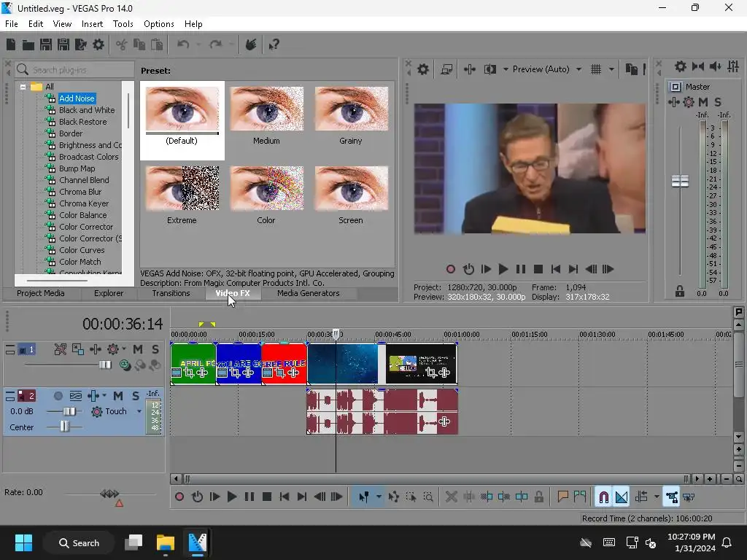The height and width of the screenshot is (560, 747).
Task: Play preview from video preview transport
Action: tap(503, 270)
